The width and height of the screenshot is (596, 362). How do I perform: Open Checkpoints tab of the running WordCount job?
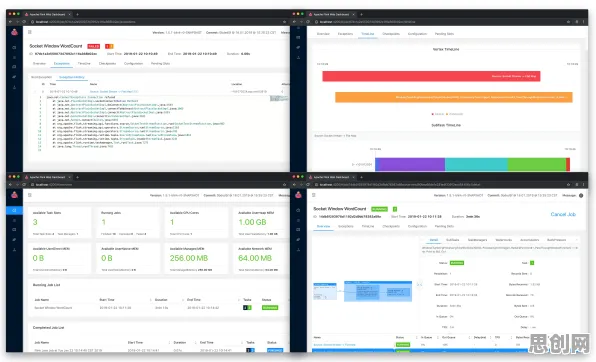click(x=391, y=226)
